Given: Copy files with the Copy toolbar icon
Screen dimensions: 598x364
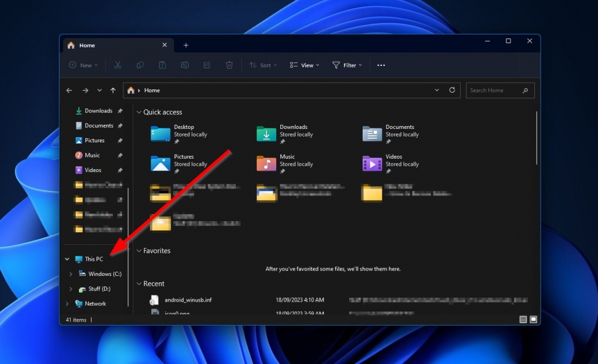Looking at the screenshot, I should point(140,65).
